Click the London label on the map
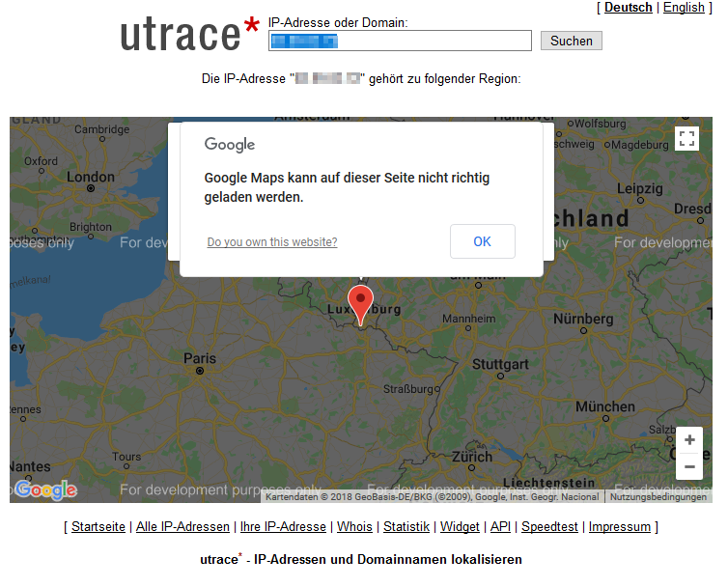Image resolution: width=728 pixels, height=587 pixels. [91, 177]
